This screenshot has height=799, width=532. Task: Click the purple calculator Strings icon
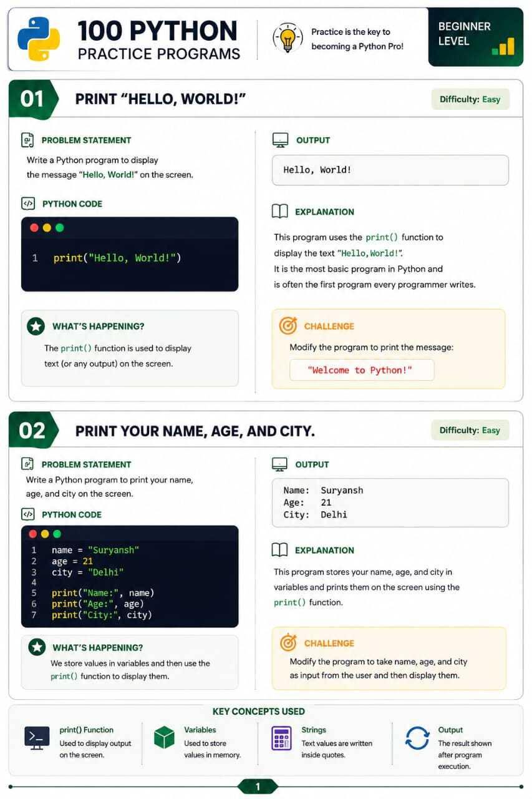click(281, 738)
